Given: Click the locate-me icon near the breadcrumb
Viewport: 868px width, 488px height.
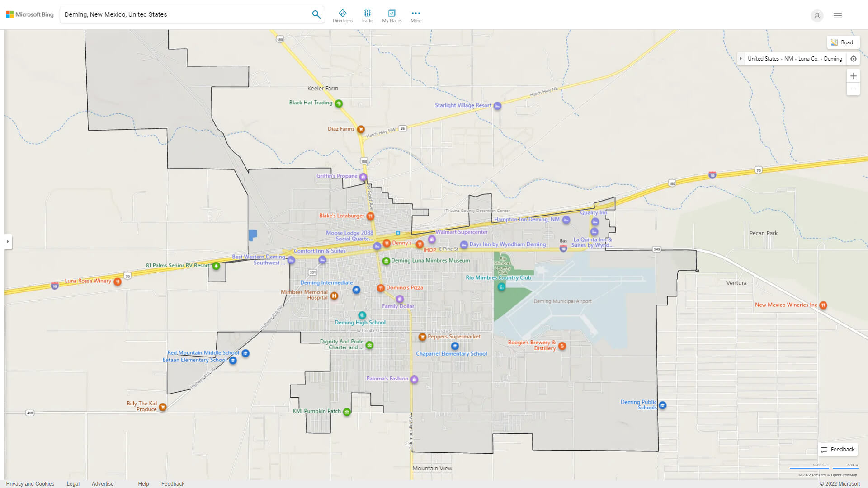Looking at the screenshot, I should coord(854,58).
